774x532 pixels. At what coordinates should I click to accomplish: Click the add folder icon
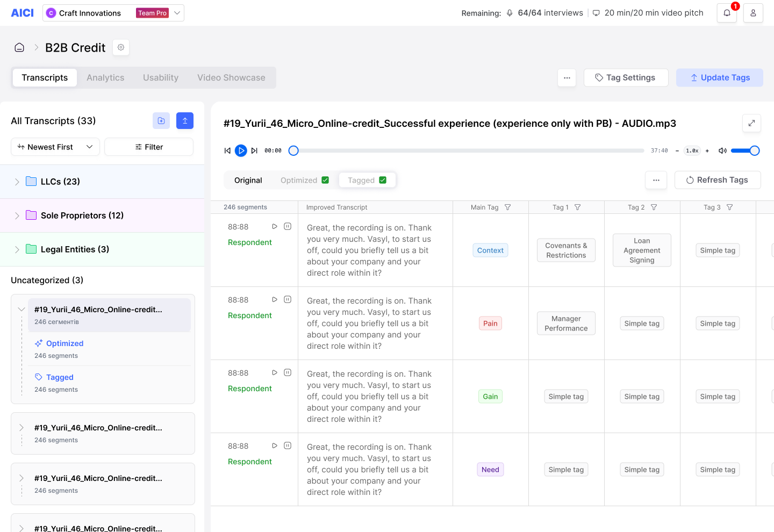[161, 120]
